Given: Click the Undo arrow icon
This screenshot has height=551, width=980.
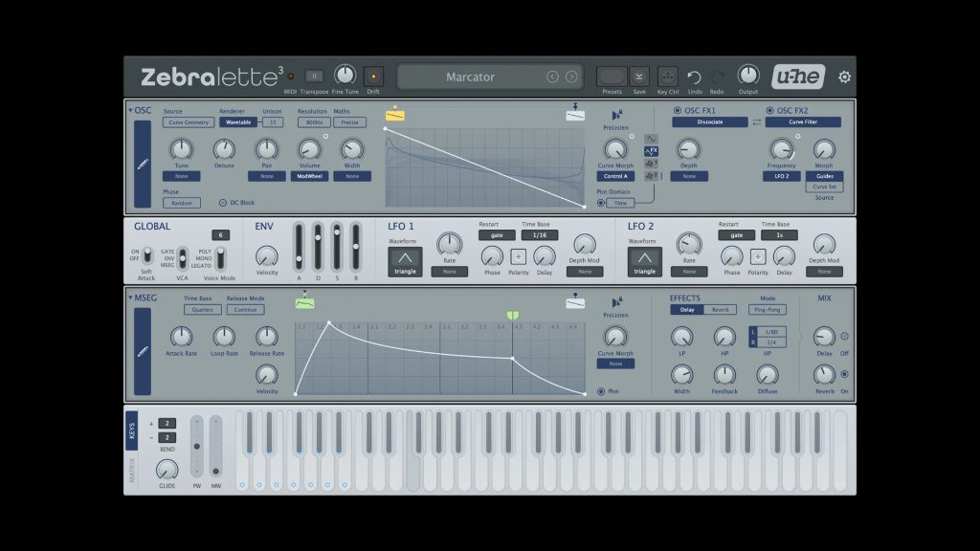Looking at the screenshot, I should tap(695, 77).
